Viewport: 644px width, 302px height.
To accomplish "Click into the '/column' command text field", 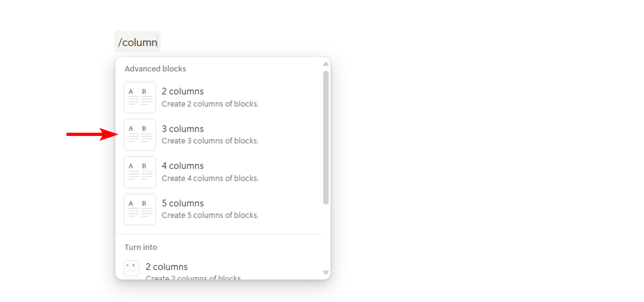I will 137,42.
